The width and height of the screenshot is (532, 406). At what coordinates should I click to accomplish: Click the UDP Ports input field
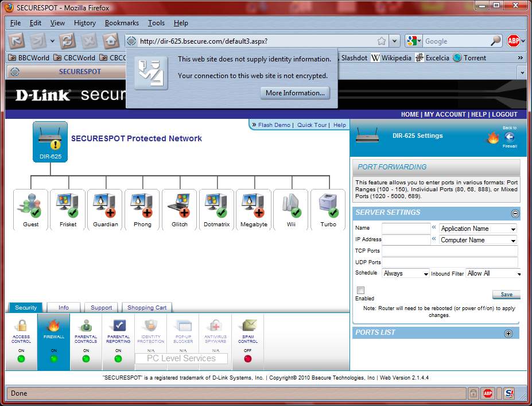pos(450,262)
